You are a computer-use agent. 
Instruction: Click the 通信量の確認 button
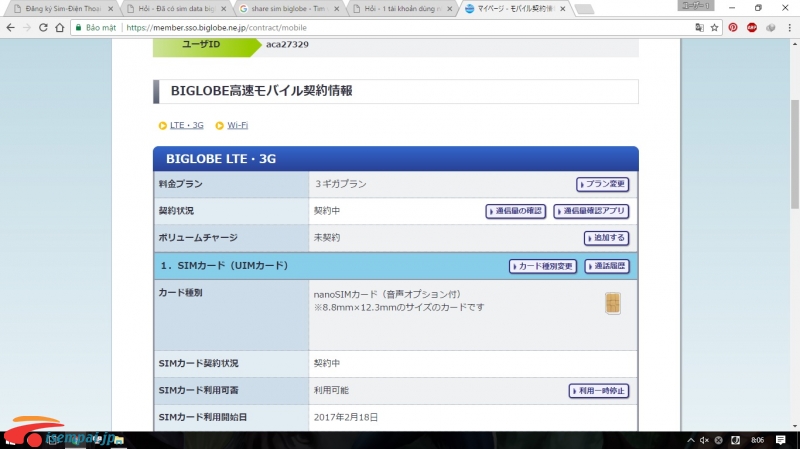(515, 211)
